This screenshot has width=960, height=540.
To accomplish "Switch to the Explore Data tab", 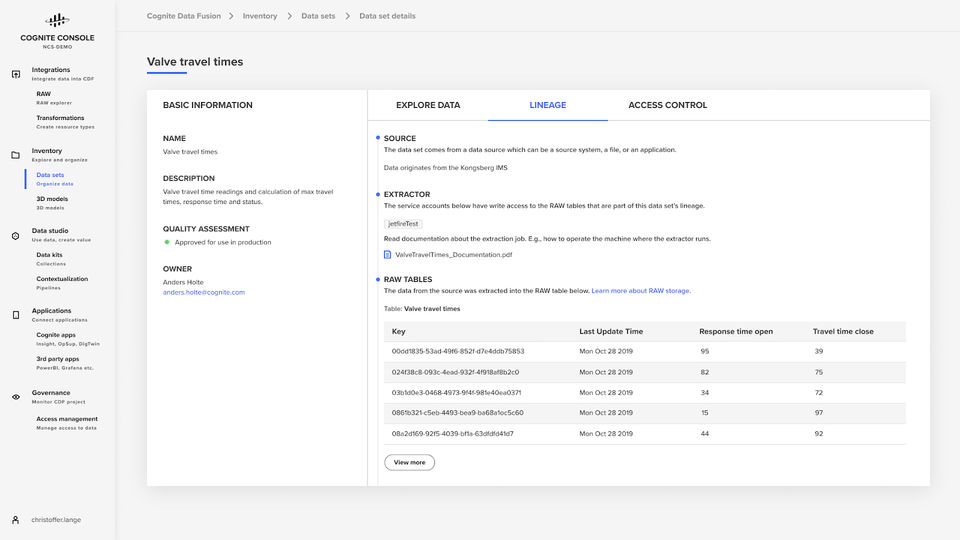I will (428, 105).
